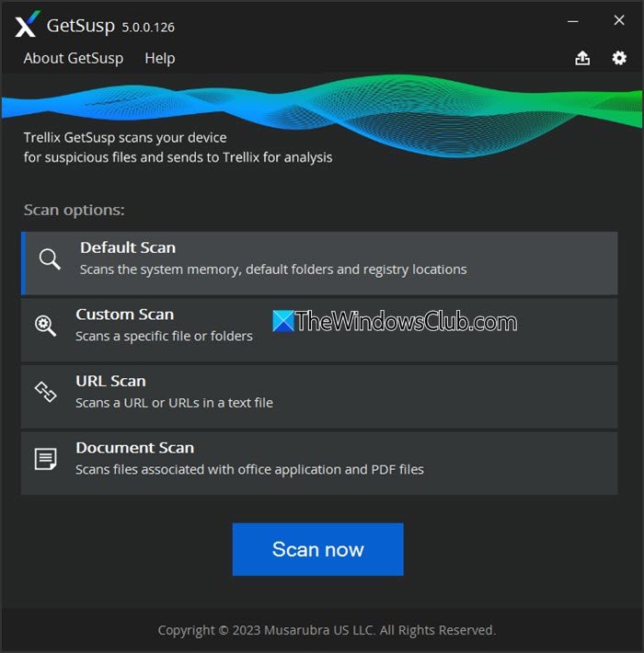Screen dimensions: 644x653
Task: Open the Help menu
Action: (x=160, y=58)
